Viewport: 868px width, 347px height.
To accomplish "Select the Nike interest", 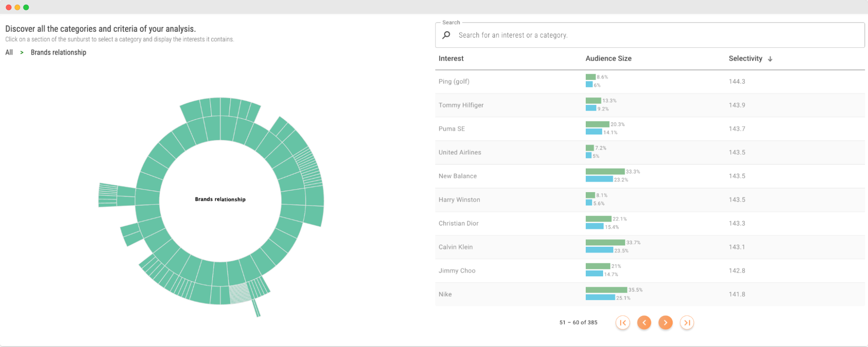I will [445, 295].
